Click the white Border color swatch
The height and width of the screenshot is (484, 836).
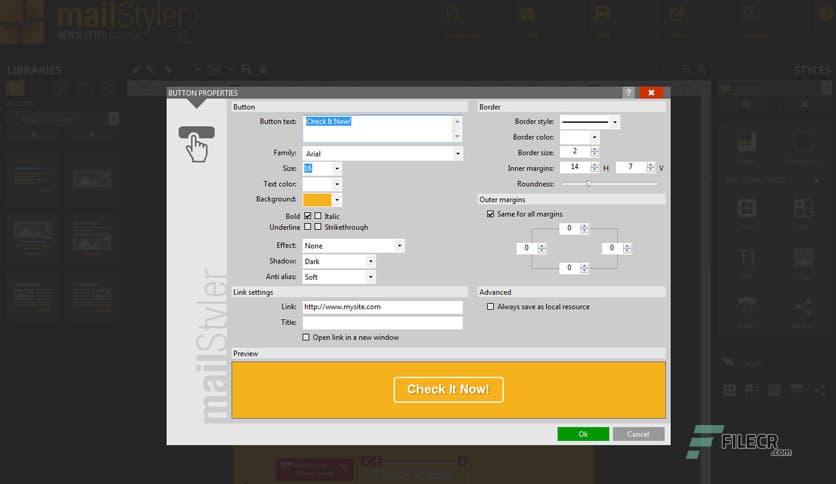pyautogui.click(x=575, y=138)
